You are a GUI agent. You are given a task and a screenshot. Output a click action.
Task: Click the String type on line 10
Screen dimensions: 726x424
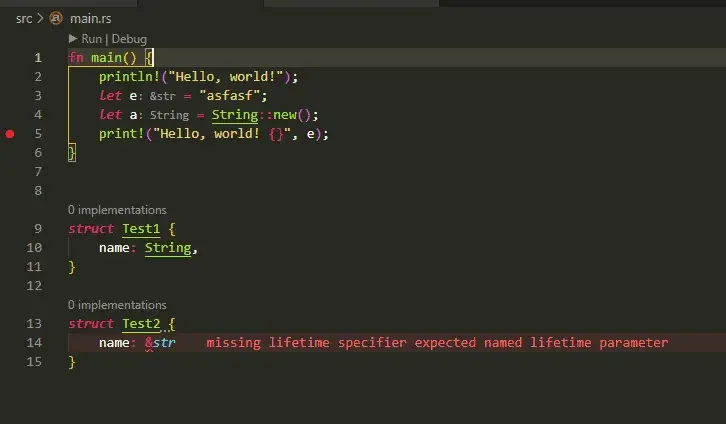tap(168, 248)
